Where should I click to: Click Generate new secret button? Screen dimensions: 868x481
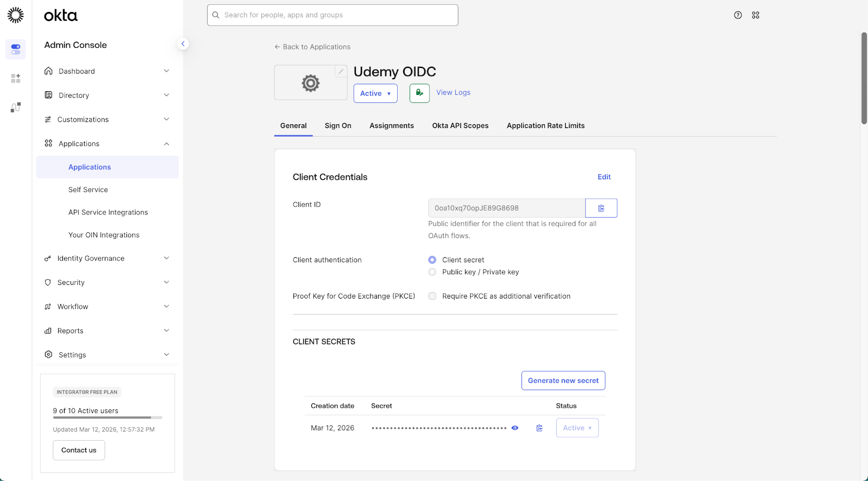pyautogui.click(x=563, y=381)
